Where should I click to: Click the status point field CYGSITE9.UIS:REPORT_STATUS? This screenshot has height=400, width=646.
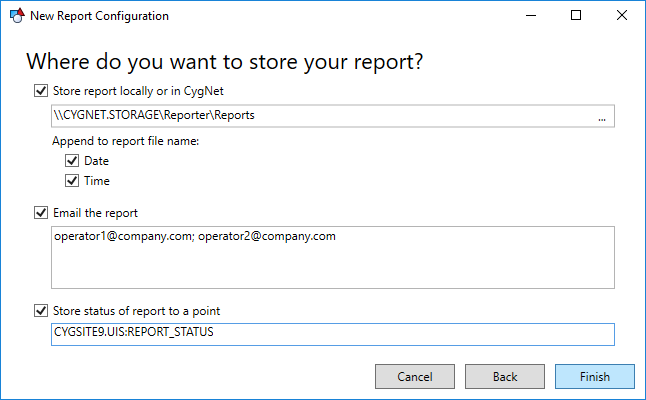tap(333, 335)
